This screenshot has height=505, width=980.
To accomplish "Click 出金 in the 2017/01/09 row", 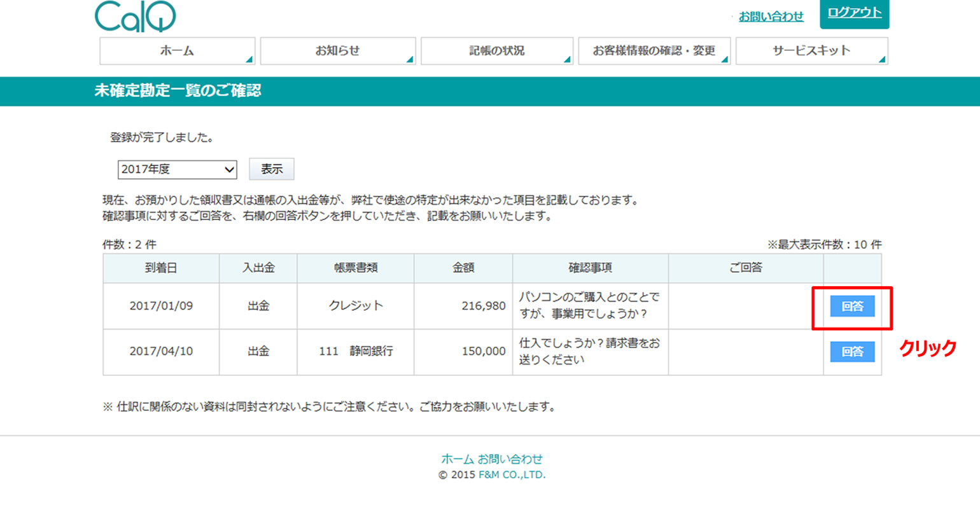I will pyautogui.click(x=258, y=306).
